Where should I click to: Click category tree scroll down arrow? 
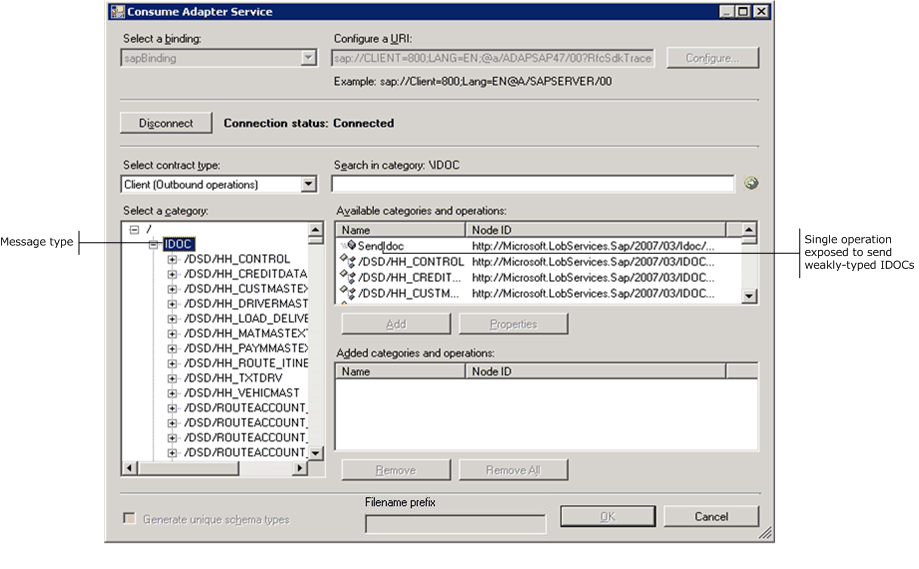coord(315,453)
